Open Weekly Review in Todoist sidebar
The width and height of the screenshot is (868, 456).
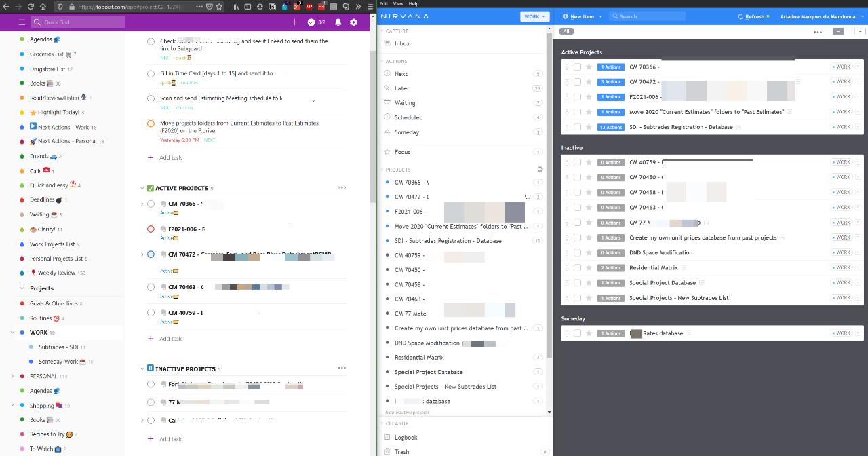coord(56,273)
